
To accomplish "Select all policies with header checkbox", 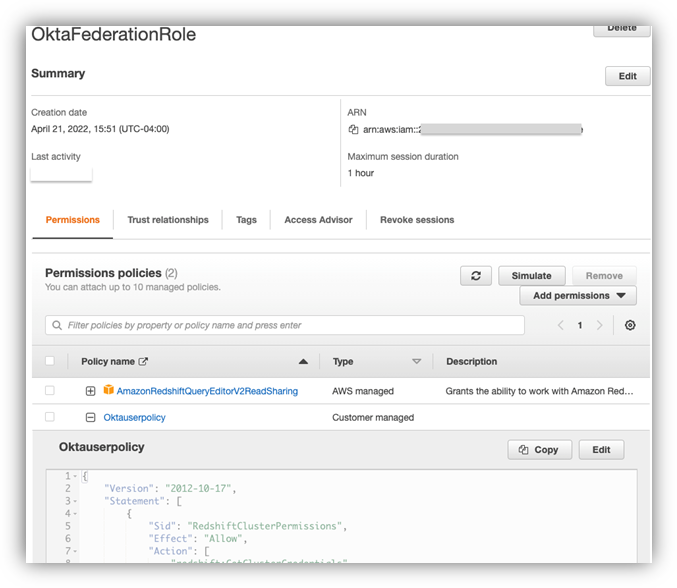I will (50, 361).
